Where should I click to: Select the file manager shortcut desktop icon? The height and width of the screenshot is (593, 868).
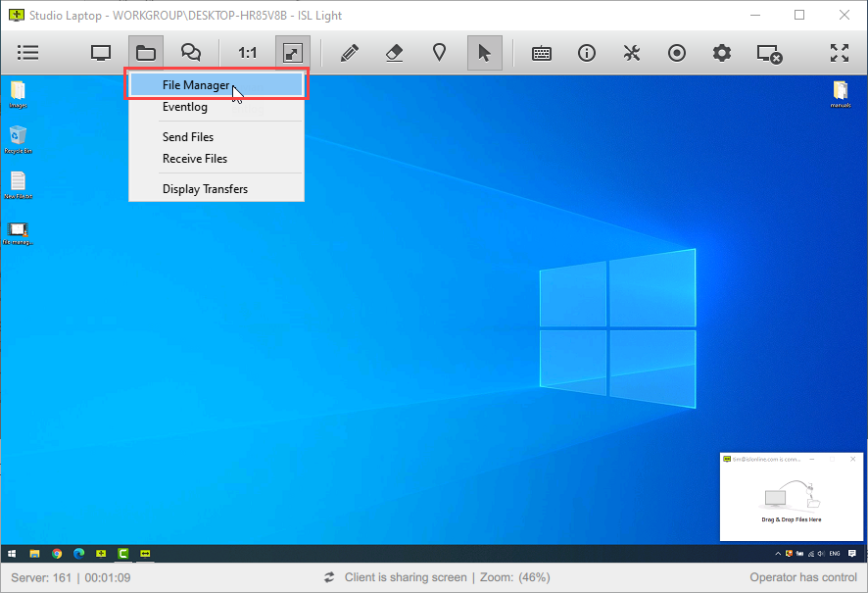pyautogui.click(x=18, y=233)
